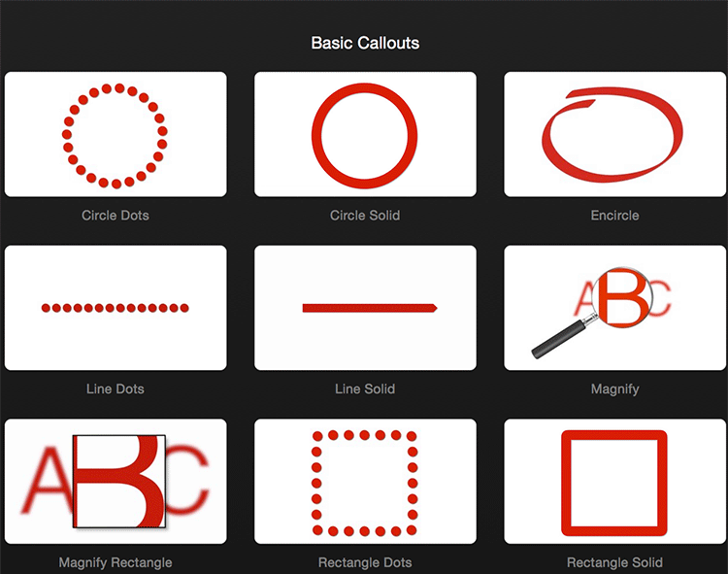Click the Rectangle Dots caption
The width and height of the screenshot is (728, 574).
pos(365,563)
